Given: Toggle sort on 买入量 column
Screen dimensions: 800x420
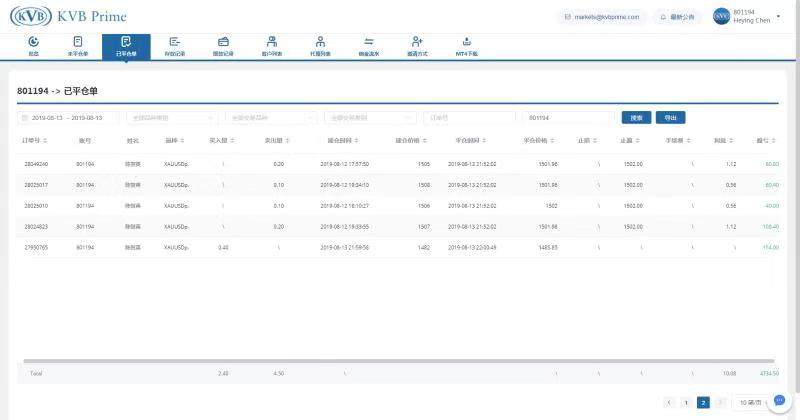Looking at the screenshot, I should pyautogui.click(x=222, y=141).
